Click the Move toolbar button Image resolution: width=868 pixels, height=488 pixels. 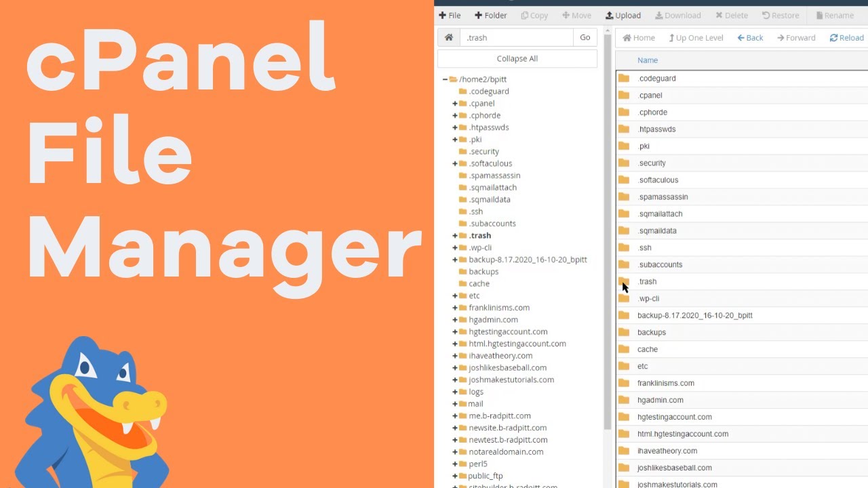[x=576, y=16]
